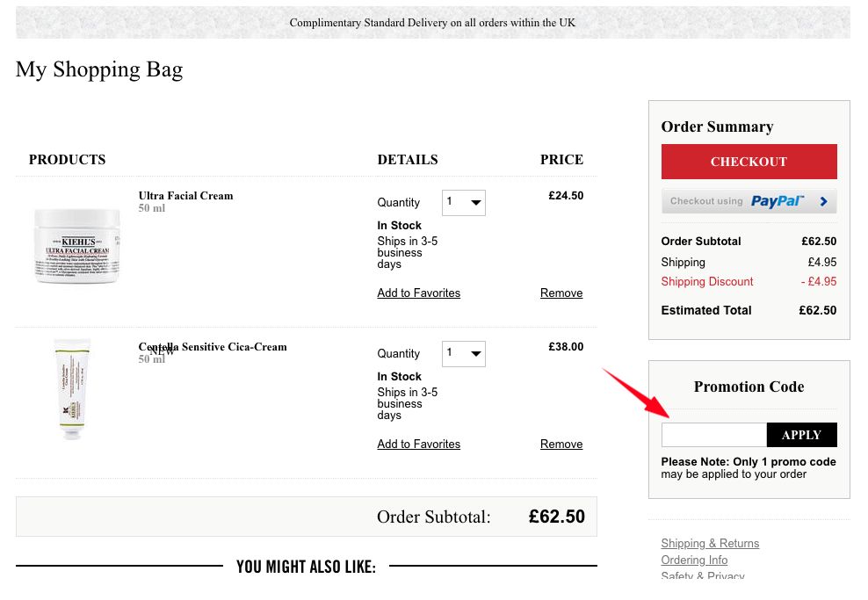Add Ultra Facial Cream to Favorites
This screenshot has width=868, height=600.
pyautogui.click(x=418, y=293)
